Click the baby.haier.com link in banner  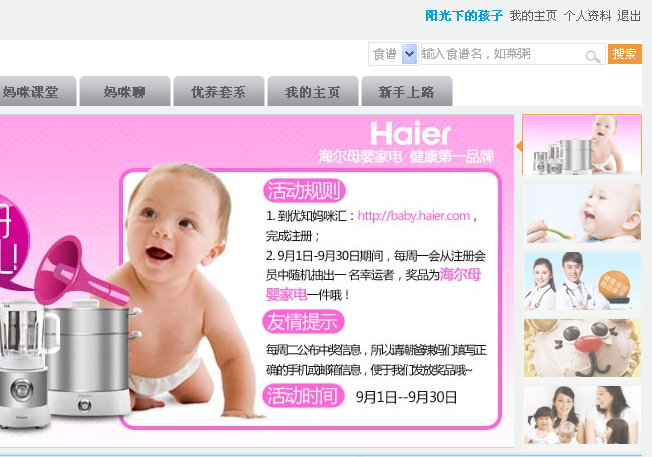414,216
